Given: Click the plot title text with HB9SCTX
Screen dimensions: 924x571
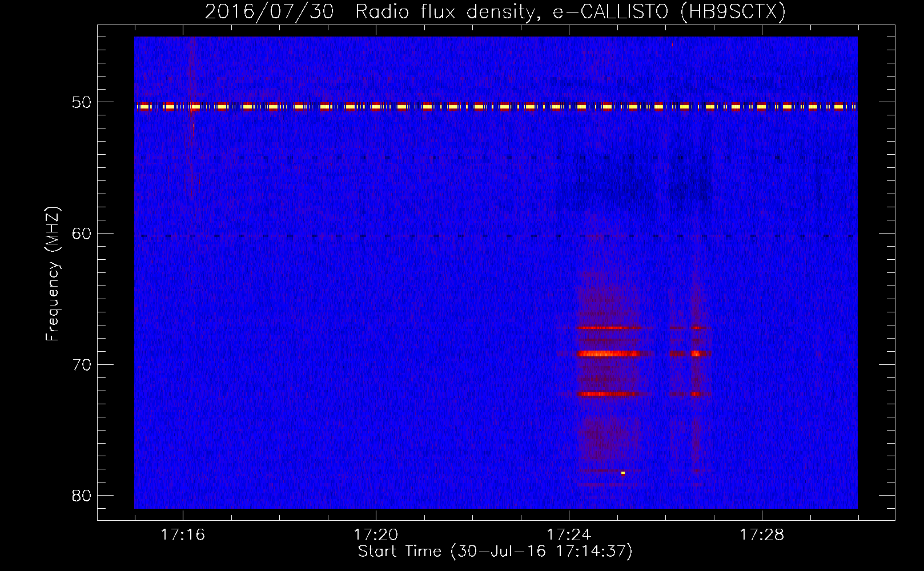Looking at the screenshot, I should (x=495, y=11).
